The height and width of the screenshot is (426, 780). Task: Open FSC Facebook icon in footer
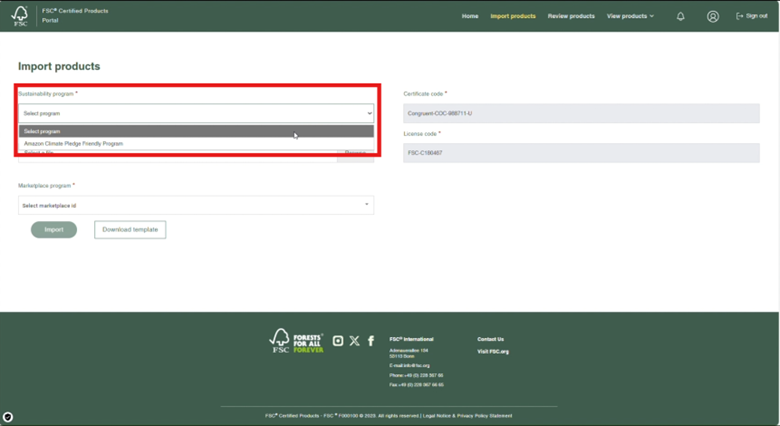tap(371, 341)
